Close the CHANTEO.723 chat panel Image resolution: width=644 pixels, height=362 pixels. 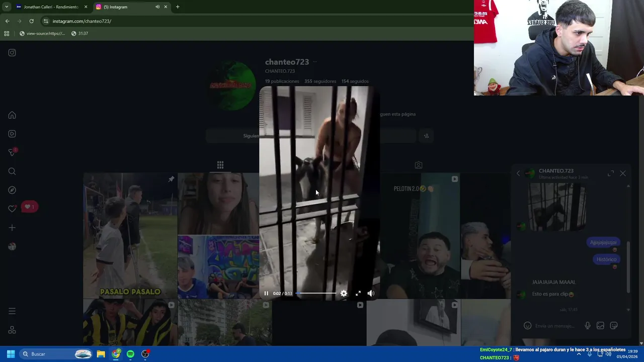(x=623, y=173)
